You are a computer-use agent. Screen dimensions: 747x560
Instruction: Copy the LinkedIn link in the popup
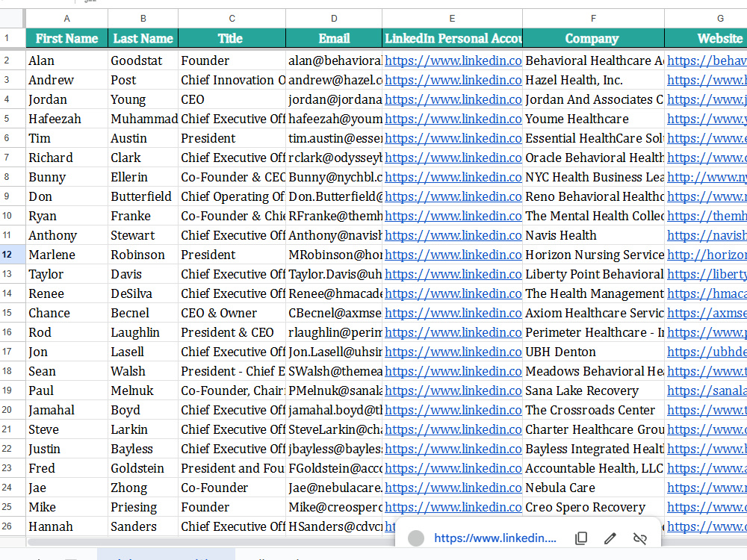580,538
